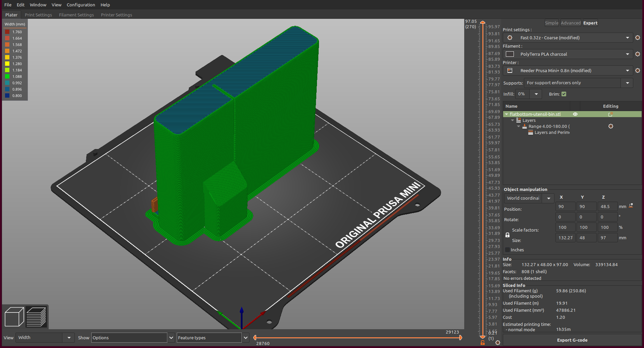
Task: Open the Configuration menu
Action: pos(80,5)
